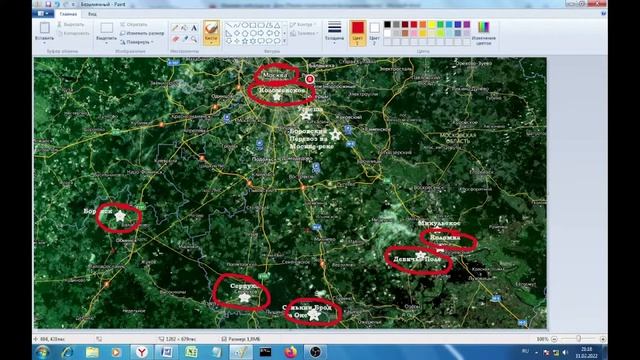Open the shape Outline (Контур) dropdown
Image resolution: width=640 pixels, height=360 pixels.
tap(304, 24)
